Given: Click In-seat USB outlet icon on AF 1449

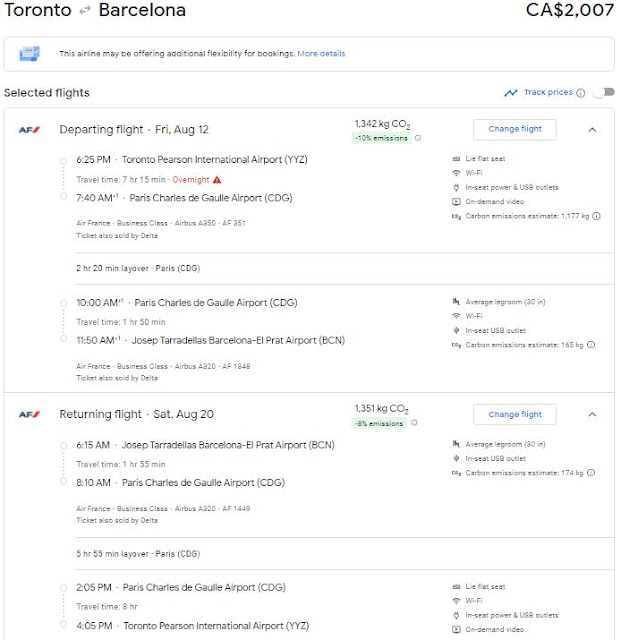Looking at the screenshot, I should (x=456, y=458).
